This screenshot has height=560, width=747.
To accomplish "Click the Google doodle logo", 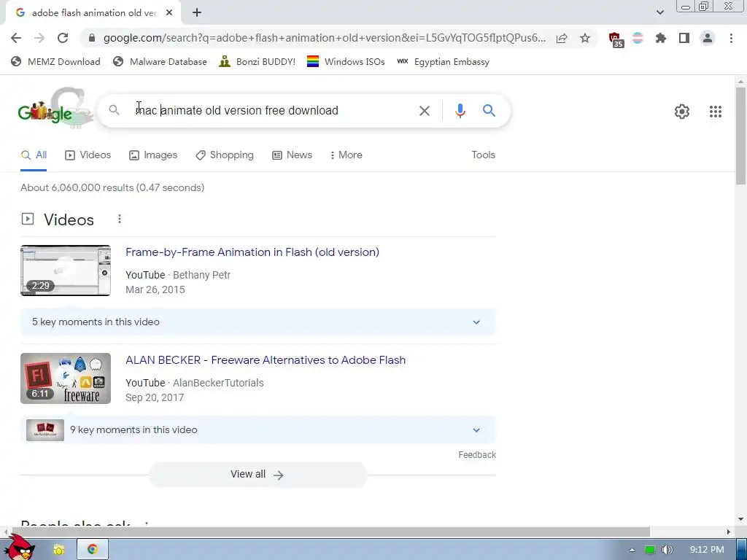I will coord(54,109).
